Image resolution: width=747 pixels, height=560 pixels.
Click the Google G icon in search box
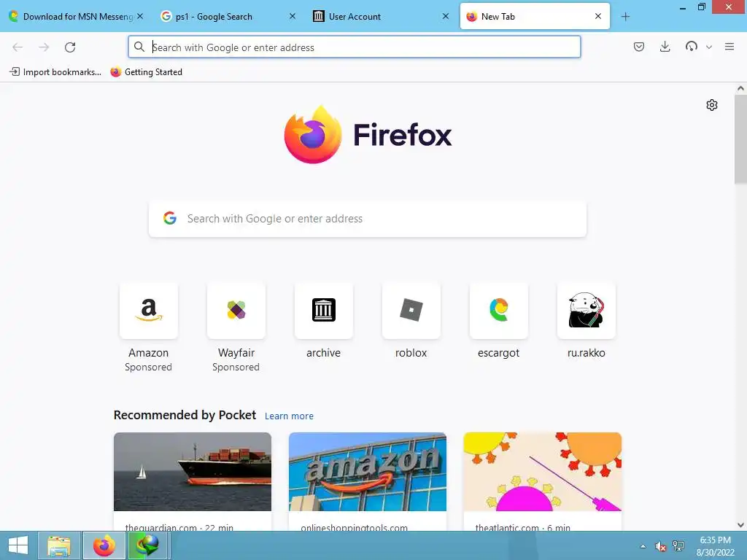169,218
